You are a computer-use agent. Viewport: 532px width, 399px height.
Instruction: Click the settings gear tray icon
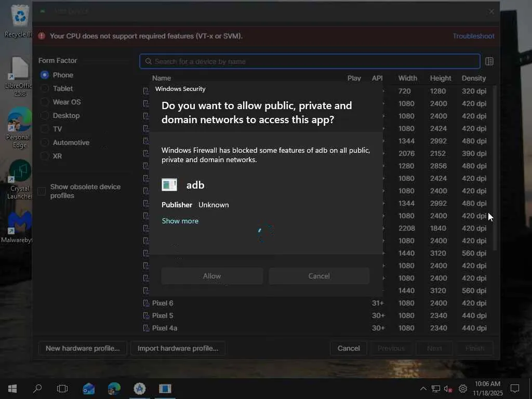point(463,389)
